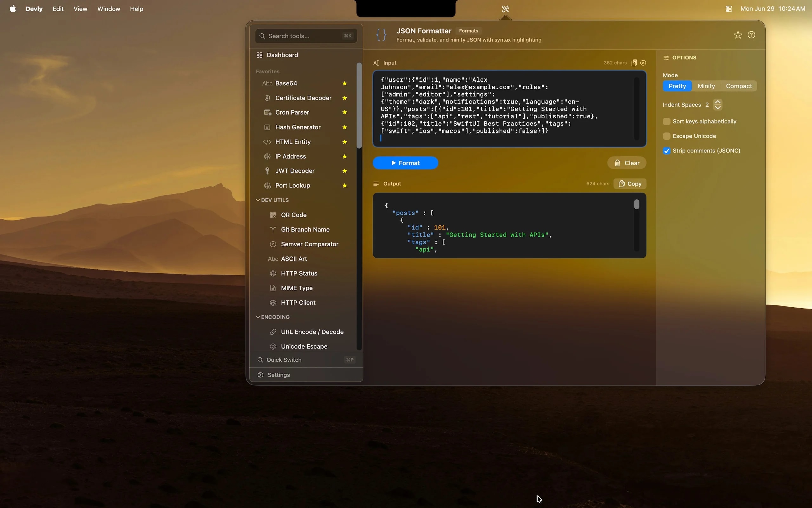Click the MIME Type document icon
The height and width of the screenshot is (508, 812).
tap(273, 288)
